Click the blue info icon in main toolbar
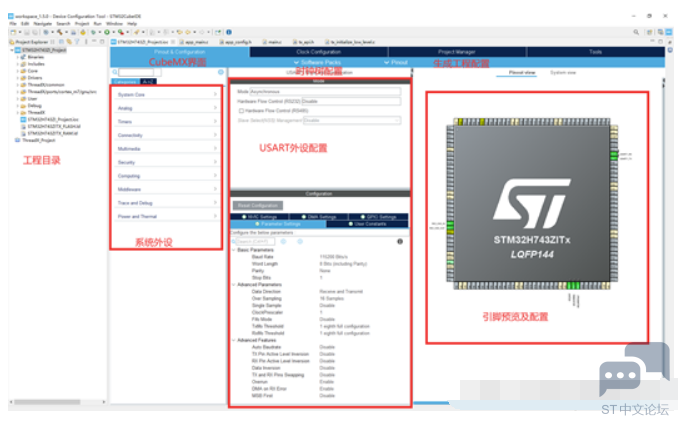 pyautogui.click(x=229, y=32)
